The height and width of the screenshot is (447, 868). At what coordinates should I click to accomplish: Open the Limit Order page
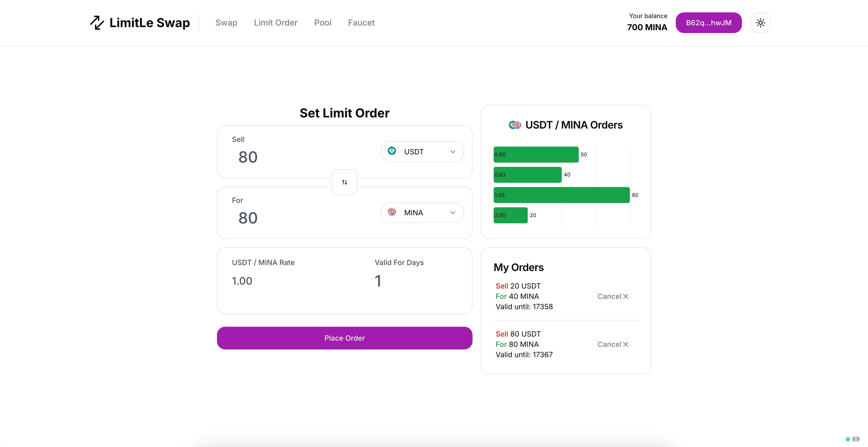pyautogui.click(x=276, y=22)
